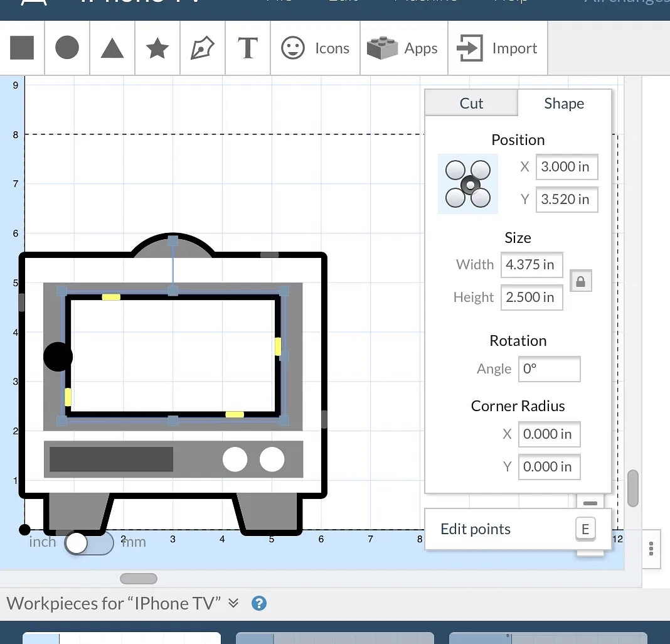Toggle the inch/mm unit switch
The width and height of the screenshot is (670, 644).
point(88,543)
